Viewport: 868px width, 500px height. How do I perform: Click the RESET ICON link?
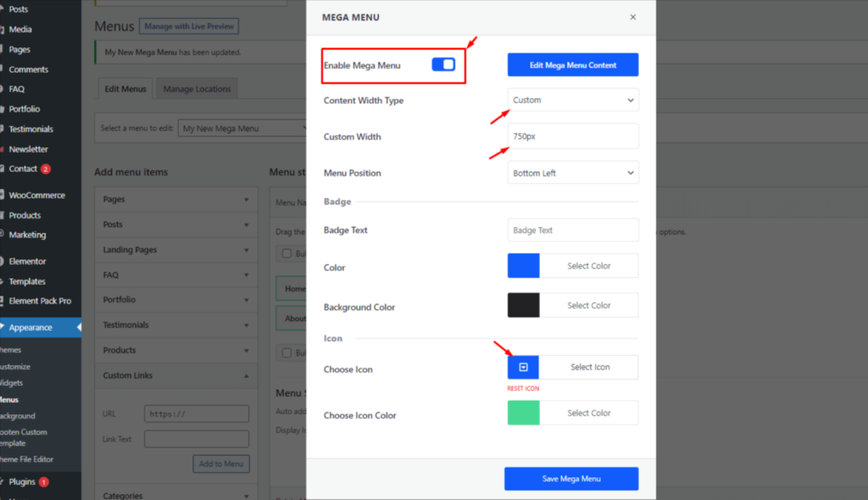[523, 388]
